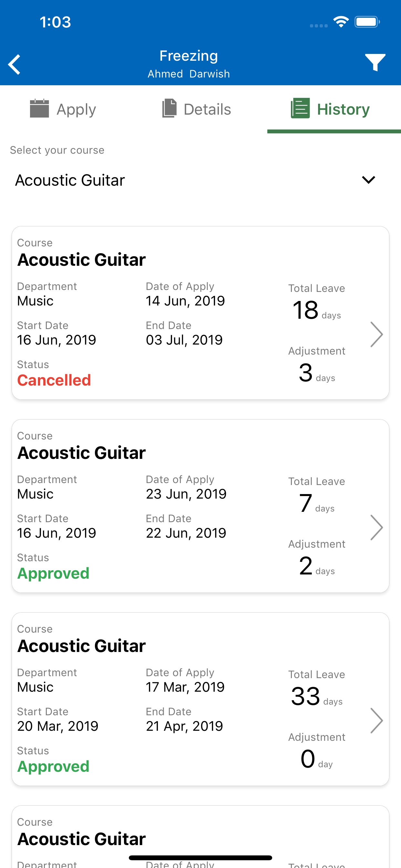Open the request applied 14 Jun, 2019
The height and width of the screenshot is (868, 401).
coord(200,313)
